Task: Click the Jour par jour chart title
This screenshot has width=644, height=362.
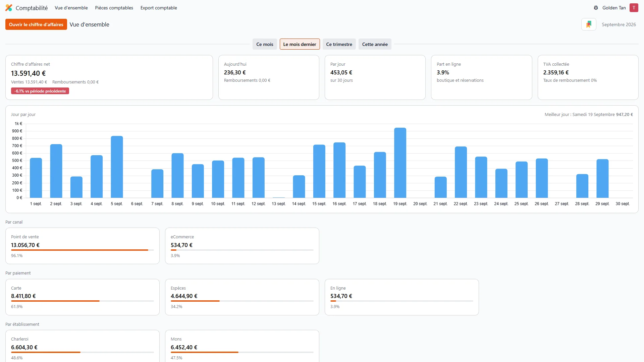Action: [23, 115]
